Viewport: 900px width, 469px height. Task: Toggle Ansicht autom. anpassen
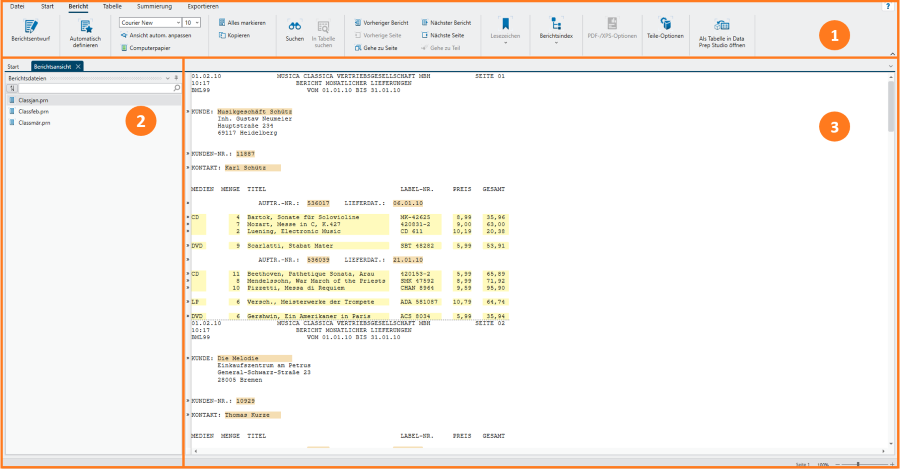(x=156, y=35)
